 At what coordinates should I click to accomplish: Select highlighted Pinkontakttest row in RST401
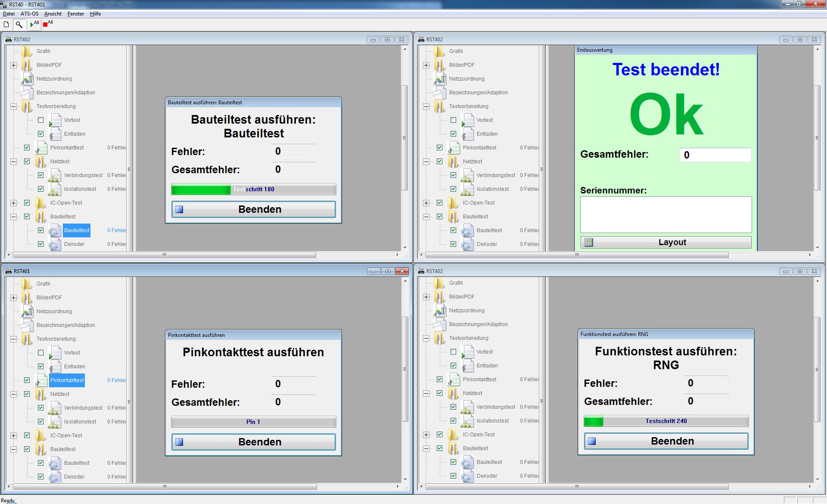[67, 380]
